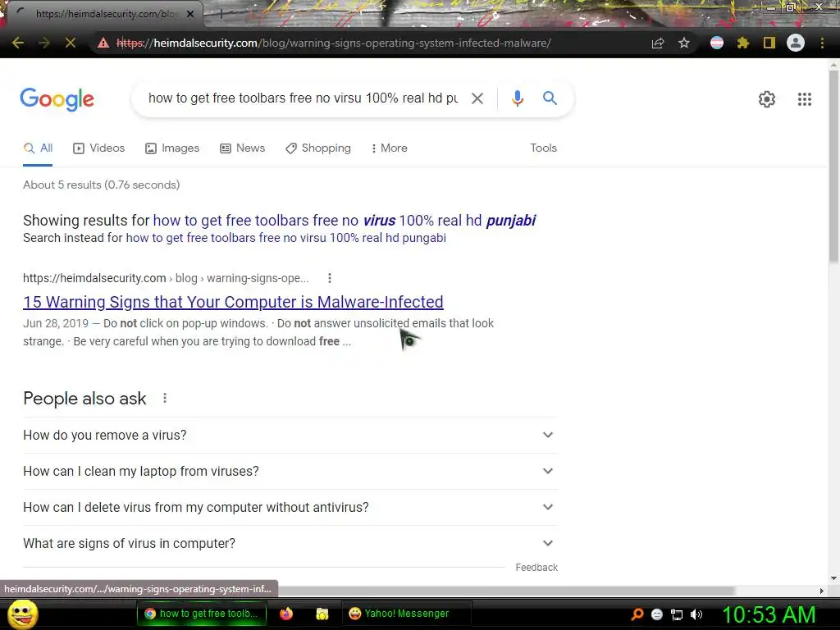840x630 pixels.
Task: Share this page via the share icon
Action: [x=658, y=43]
